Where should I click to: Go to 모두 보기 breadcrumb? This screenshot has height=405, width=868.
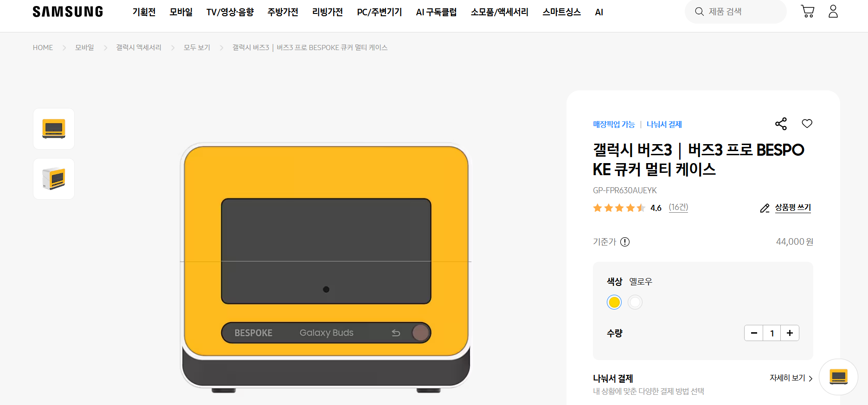(x=197, y=48)
